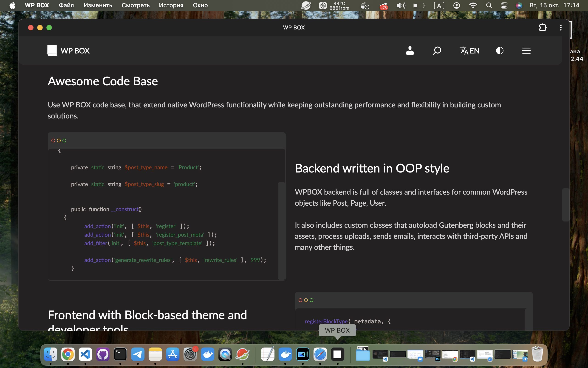Restore the minimized Chrome window

[x=450, y=355]
